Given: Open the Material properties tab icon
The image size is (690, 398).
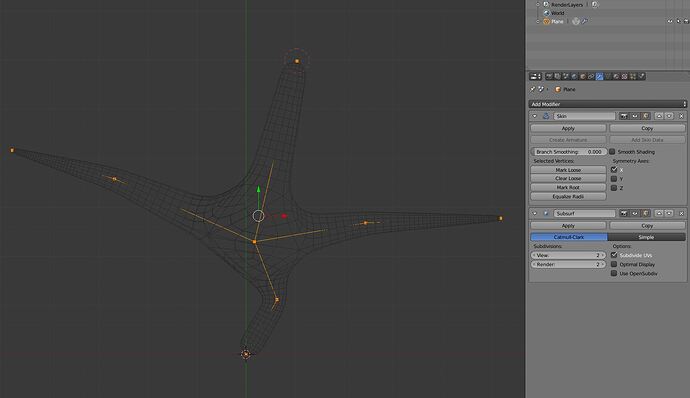Looking at the screenshot, I should (616, 76).
